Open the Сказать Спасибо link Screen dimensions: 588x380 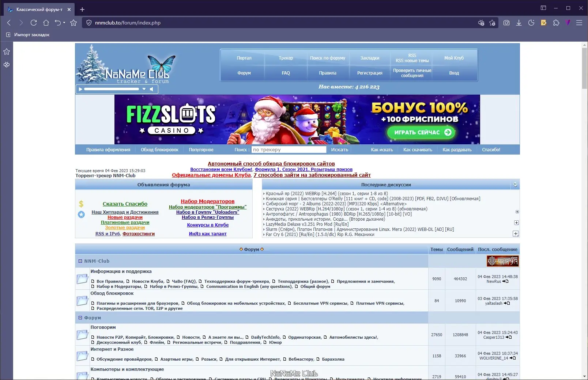[125, 204]
